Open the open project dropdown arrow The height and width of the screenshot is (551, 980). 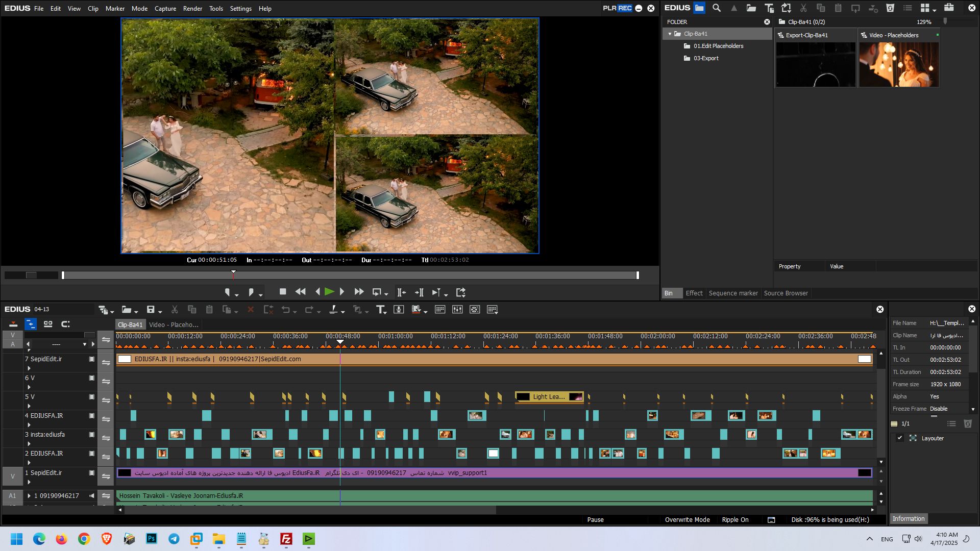click(x=136, y=311)
